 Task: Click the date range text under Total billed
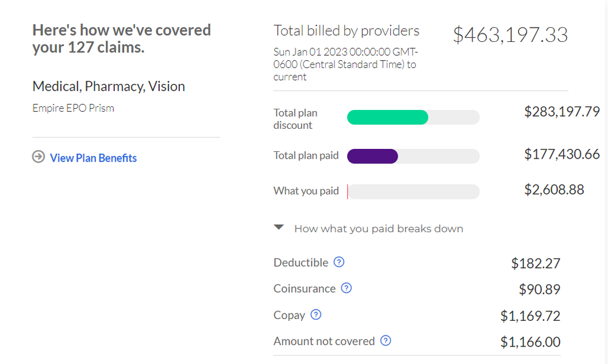pos(345,64)
